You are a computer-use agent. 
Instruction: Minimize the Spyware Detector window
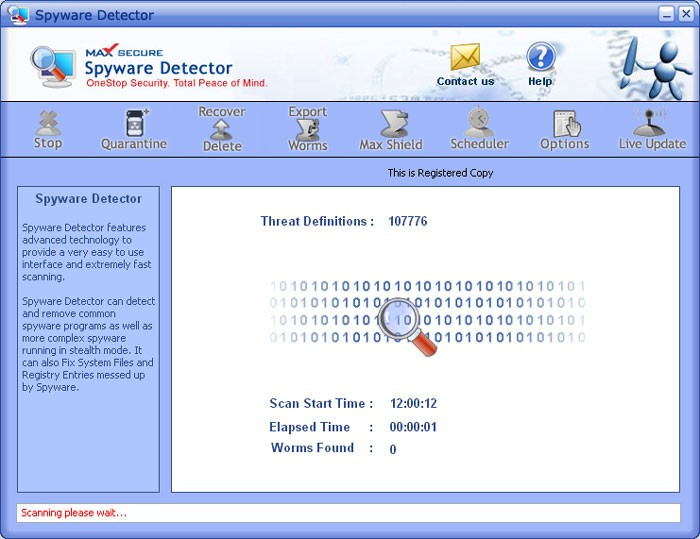[x=666, y=14]
